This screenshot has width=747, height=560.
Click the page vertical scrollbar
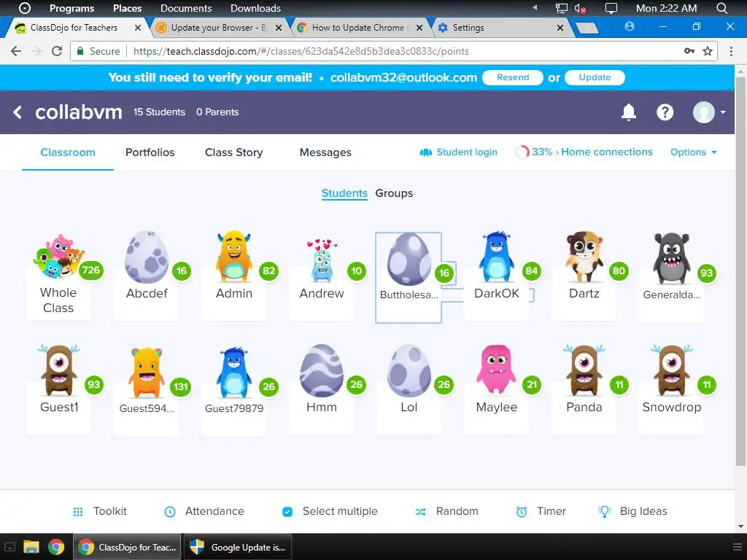[740, 271]
